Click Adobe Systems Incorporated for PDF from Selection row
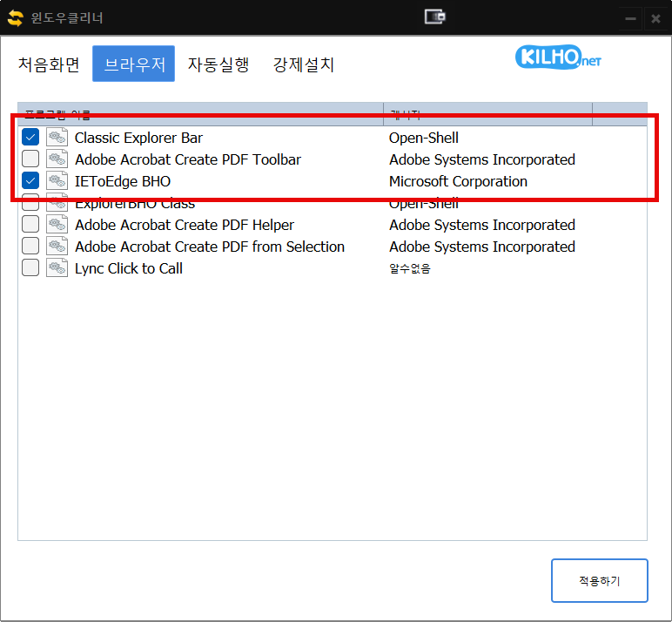 pyautogui.click(x=481, y=247)
